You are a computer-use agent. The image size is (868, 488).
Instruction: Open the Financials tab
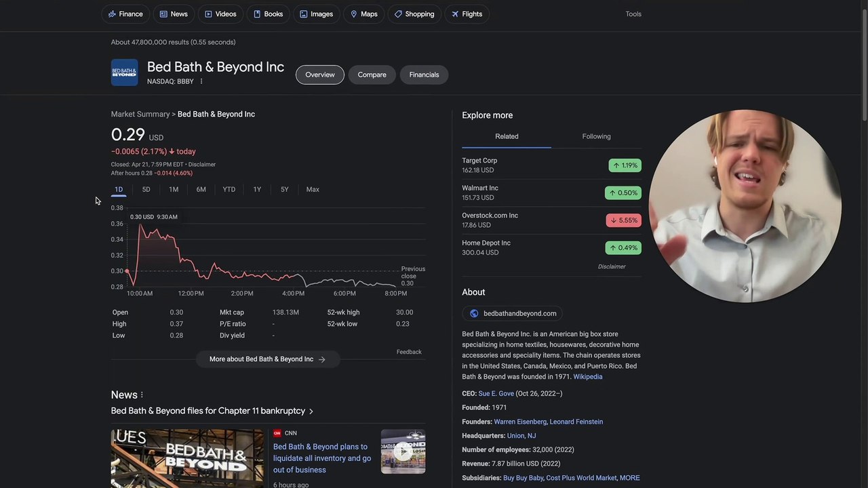424,75
